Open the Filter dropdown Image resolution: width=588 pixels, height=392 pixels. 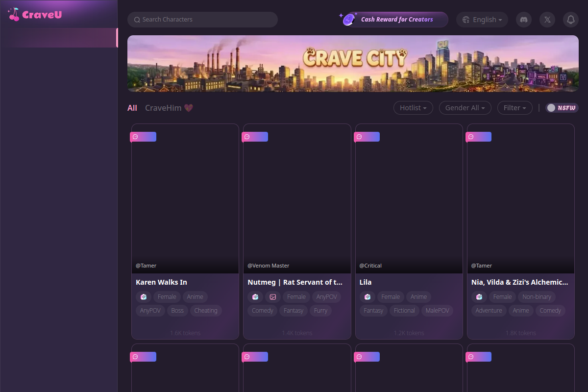[515, 108]
